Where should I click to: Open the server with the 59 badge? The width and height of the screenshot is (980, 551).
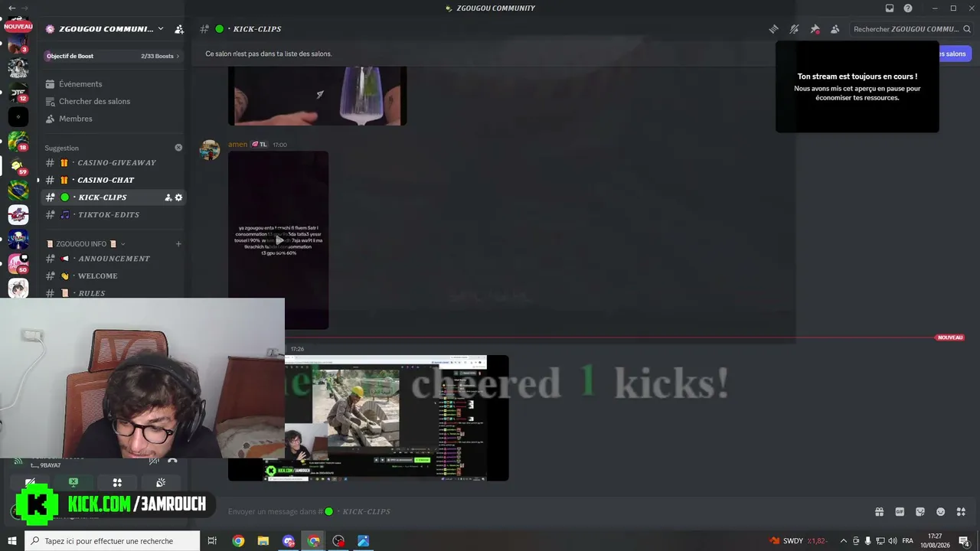[18, 166]
